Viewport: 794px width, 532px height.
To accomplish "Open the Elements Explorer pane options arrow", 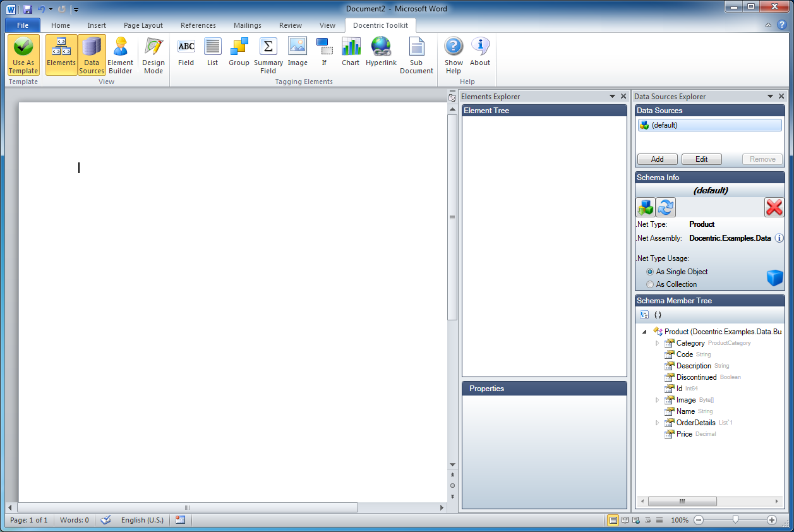I will (612, 96).
